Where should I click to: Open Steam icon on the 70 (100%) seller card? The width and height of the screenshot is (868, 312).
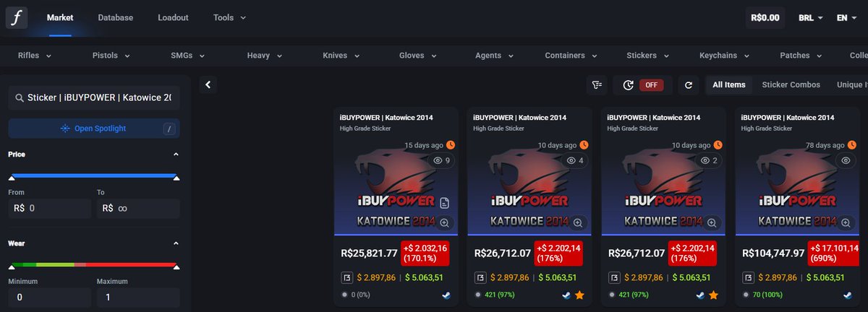point(846,295)
